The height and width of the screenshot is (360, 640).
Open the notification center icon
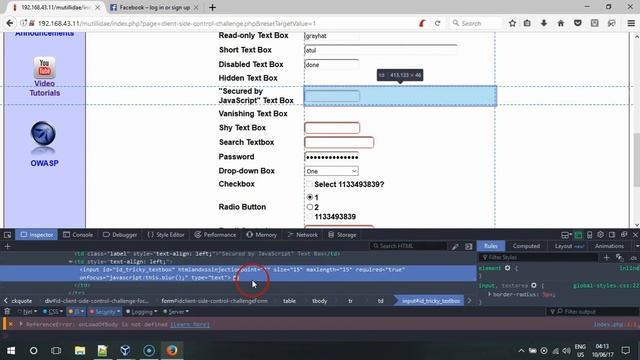[625, 350]
